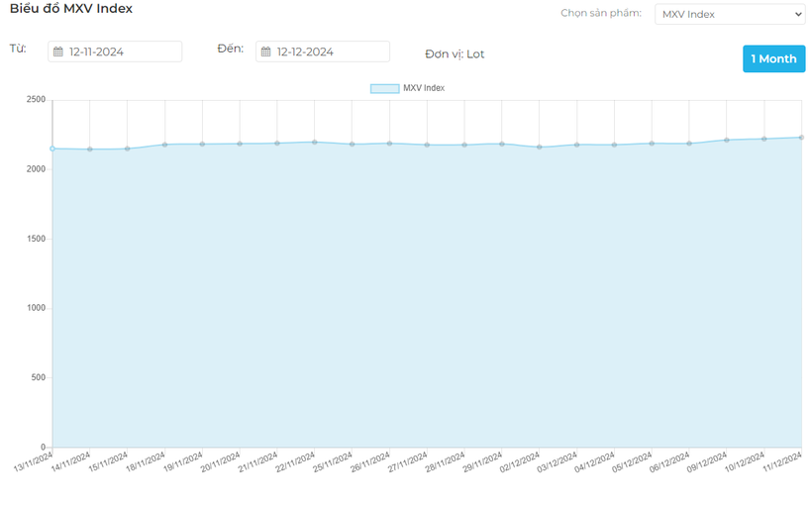
Task: Click the data point for 20/11/2024
Action: (x=240, y=144)
